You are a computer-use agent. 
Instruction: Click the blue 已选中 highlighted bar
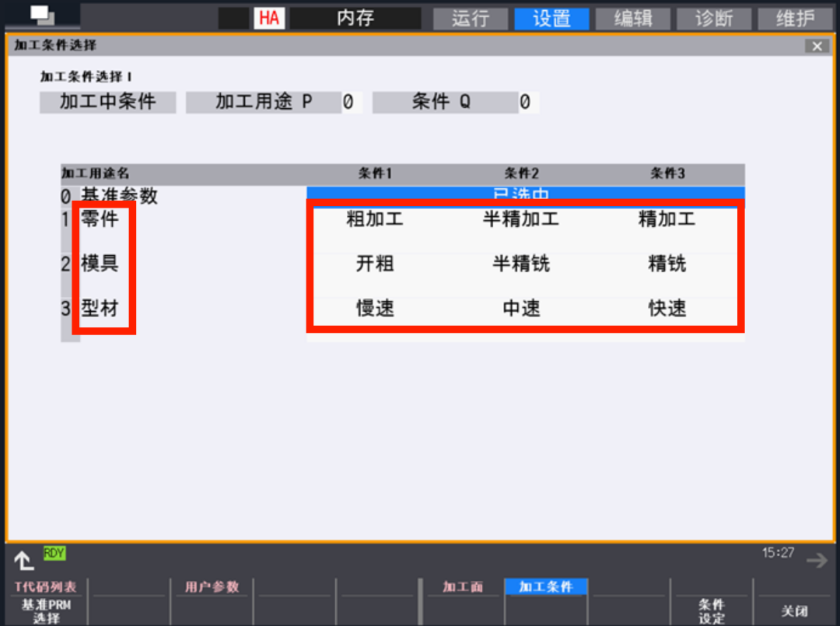tap(526, 193)
